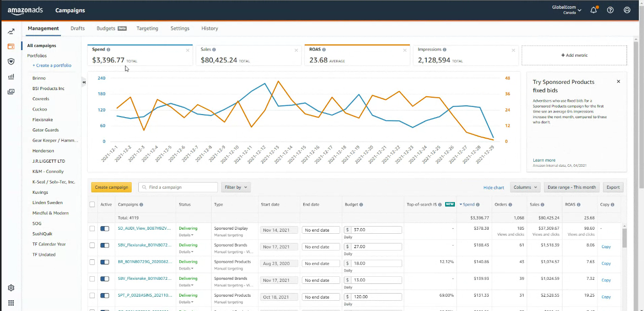644x311 pixels.
Task: Click the campaigns card icon in left rail
Action: click(11, 47)
